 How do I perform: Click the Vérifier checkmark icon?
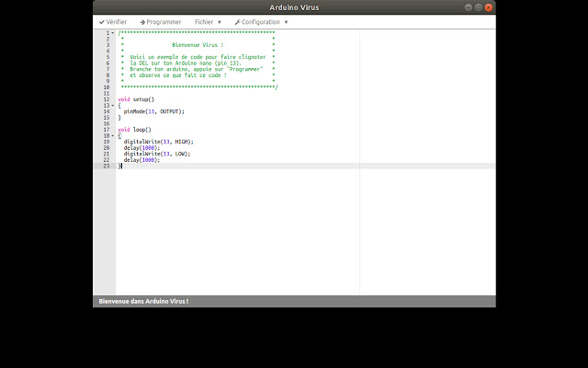[x=102, y=21]
